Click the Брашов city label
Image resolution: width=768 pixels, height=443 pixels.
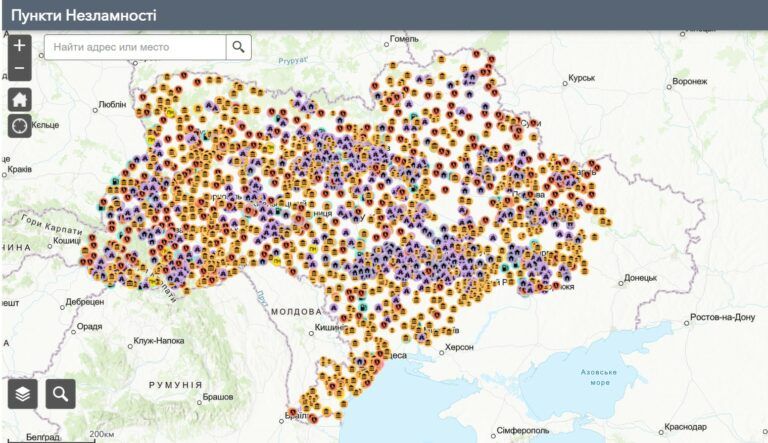[x=218, y=397]
